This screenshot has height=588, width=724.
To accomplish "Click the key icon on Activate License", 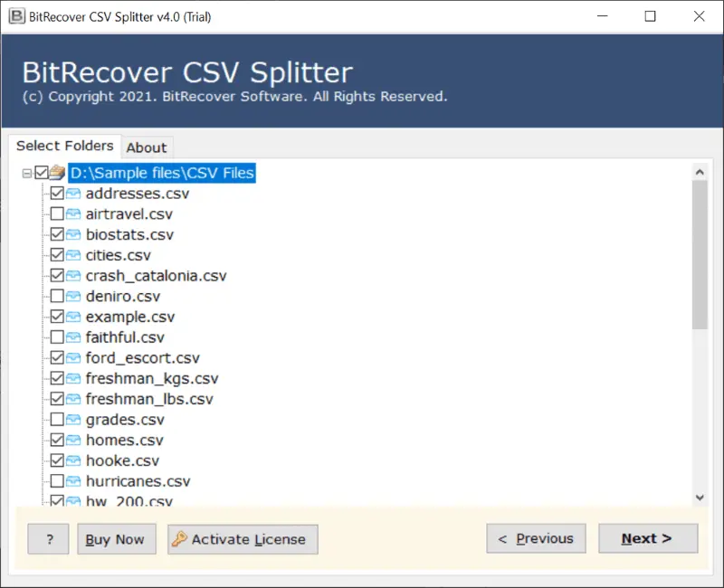I will point(179,539).
